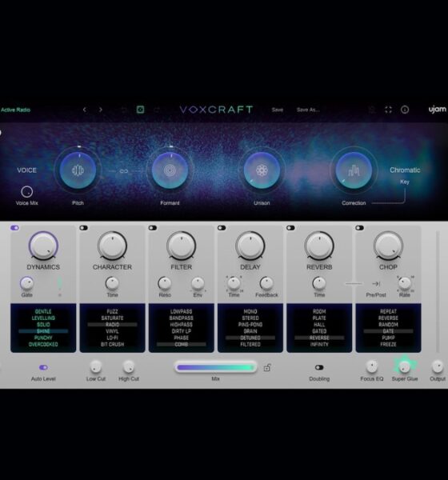
Task: Click the large Reverb amount knob
Action: tap(319, 246)
